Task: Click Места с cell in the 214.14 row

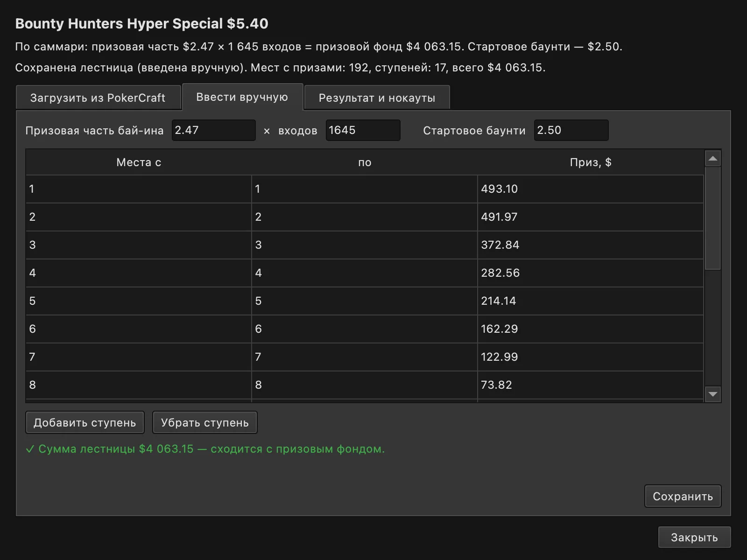Action: click(x=139, y=301)
